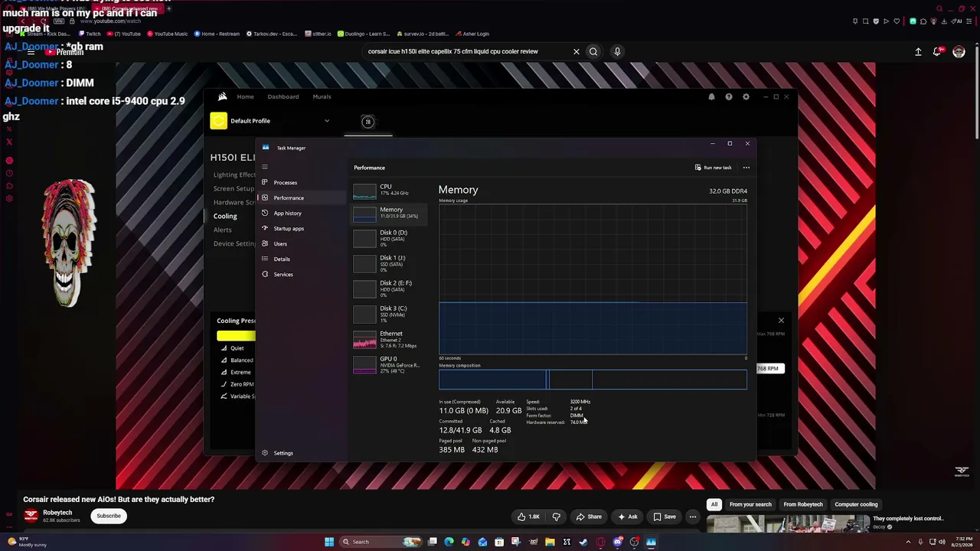
Task: Select the Computer cooling chip
Action: pos(856,504)
